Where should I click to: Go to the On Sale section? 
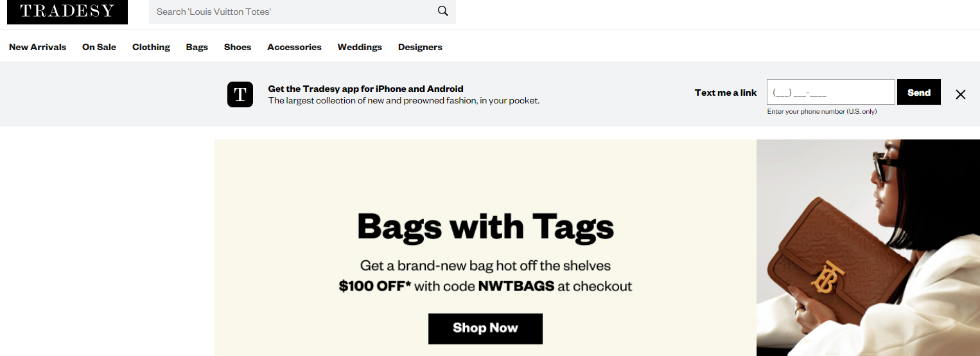click(x=99, y=47)
